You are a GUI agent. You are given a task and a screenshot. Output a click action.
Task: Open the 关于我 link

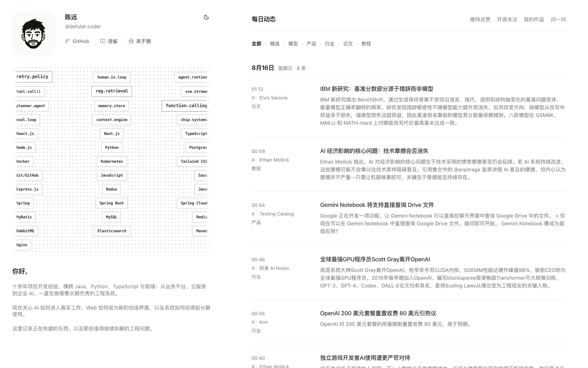[140, 41]
